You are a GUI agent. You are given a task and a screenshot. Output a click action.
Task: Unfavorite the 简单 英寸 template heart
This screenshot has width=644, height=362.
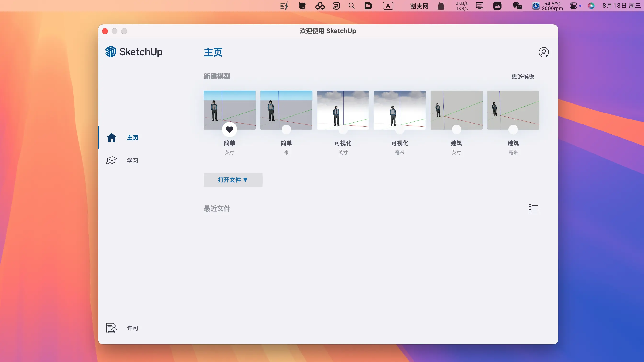229,130
